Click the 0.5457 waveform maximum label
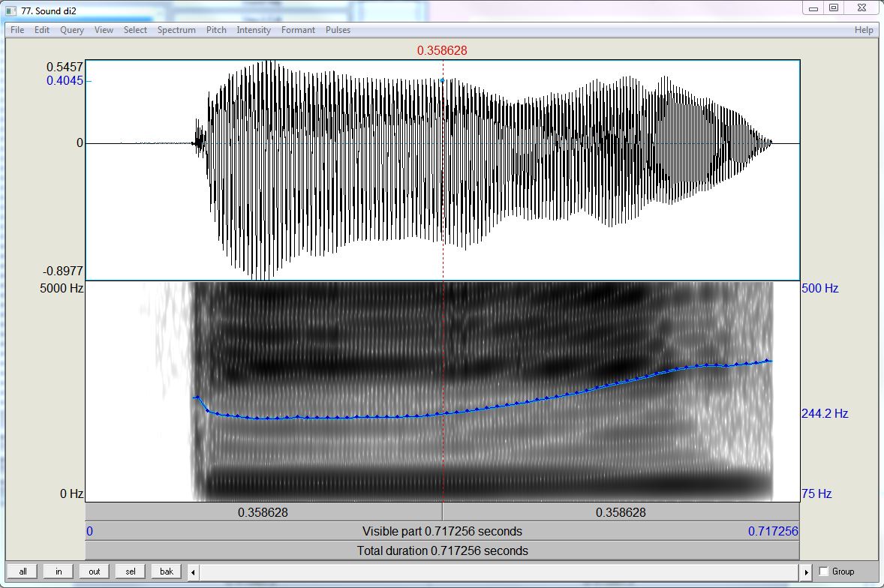884x588 pixels. (65, 67)
